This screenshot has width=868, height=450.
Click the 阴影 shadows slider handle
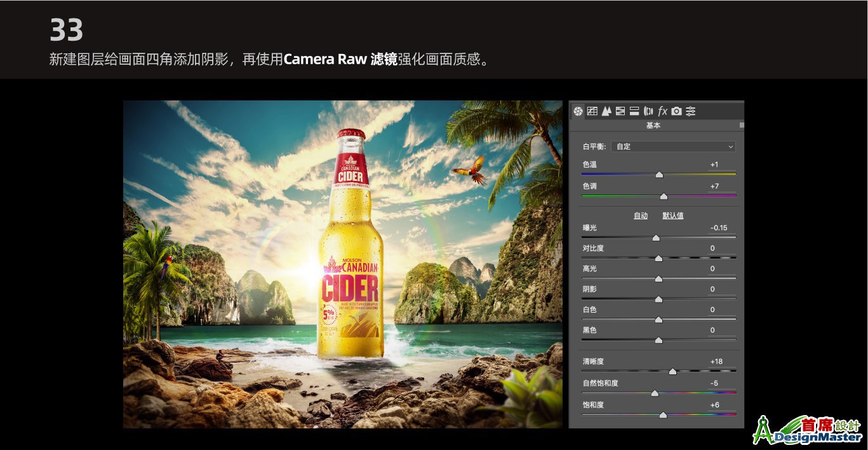[658, 299]
